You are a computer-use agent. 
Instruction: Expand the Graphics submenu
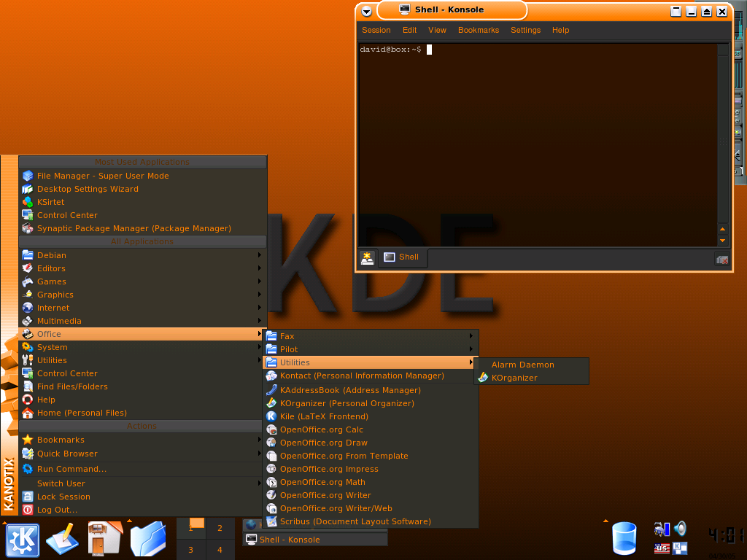click(x=142, y=295)
